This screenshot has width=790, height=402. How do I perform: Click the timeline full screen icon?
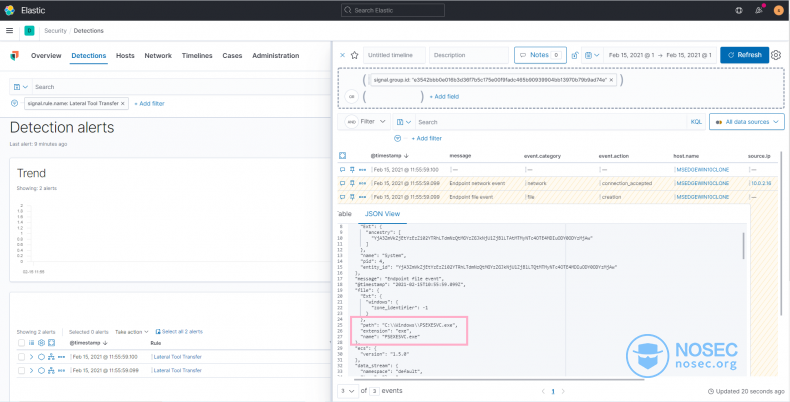coord(343,156)
